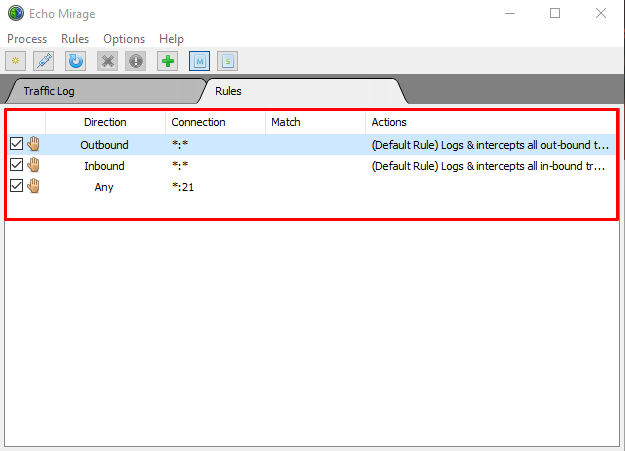The width and height of the screenshot is (625, 451).
Task: Click the Connection column header
Action: coord(215,122)
